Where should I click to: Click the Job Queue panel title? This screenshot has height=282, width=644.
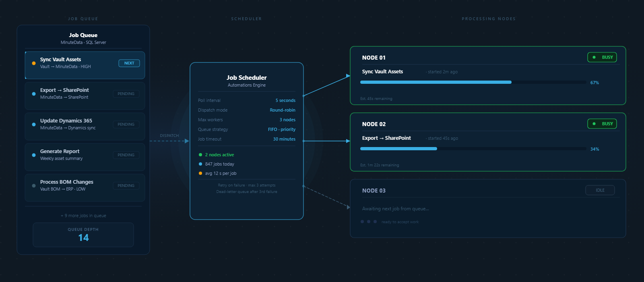pyautogui.click(x=83, y=35)
